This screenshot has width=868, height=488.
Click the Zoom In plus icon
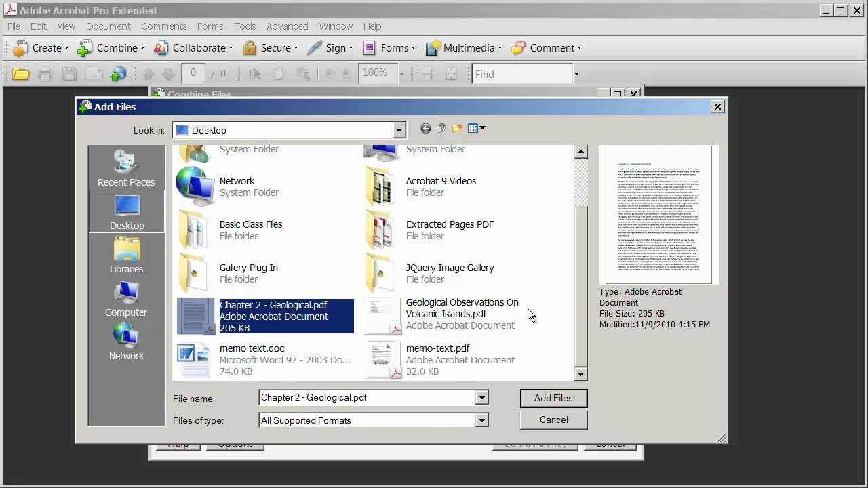(347, 74)
